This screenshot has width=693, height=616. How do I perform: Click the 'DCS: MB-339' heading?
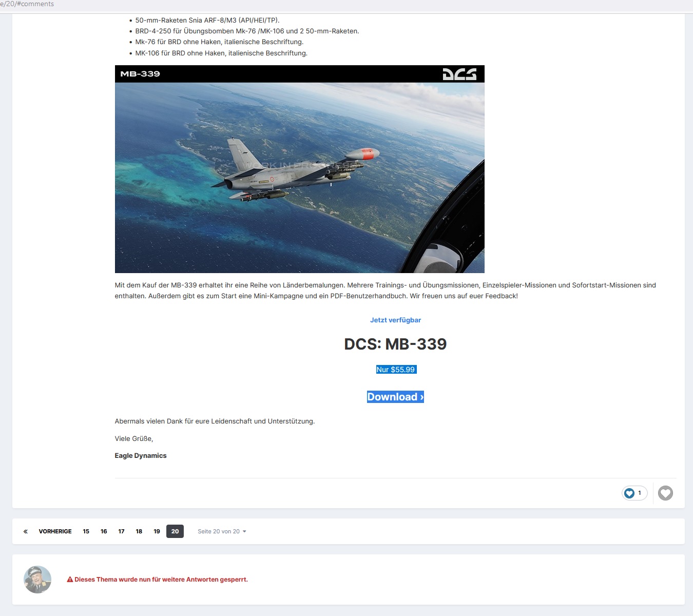click(x=395, y=344)
